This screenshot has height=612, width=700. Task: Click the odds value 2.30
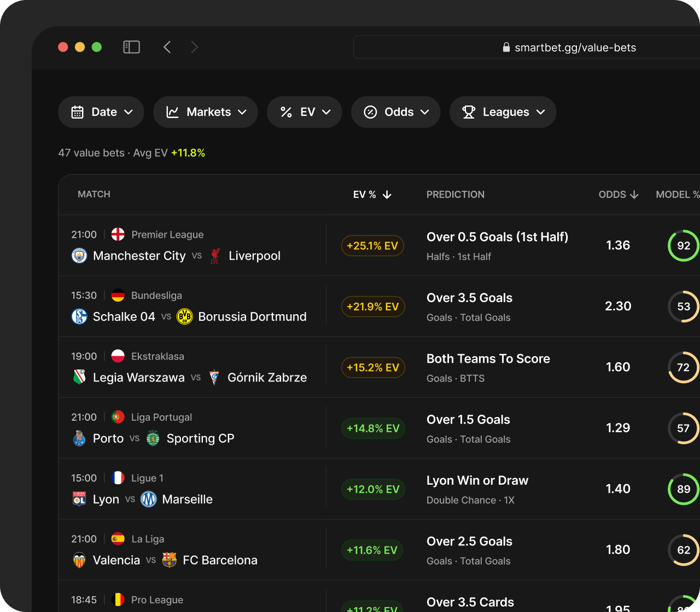pos(618,306)
